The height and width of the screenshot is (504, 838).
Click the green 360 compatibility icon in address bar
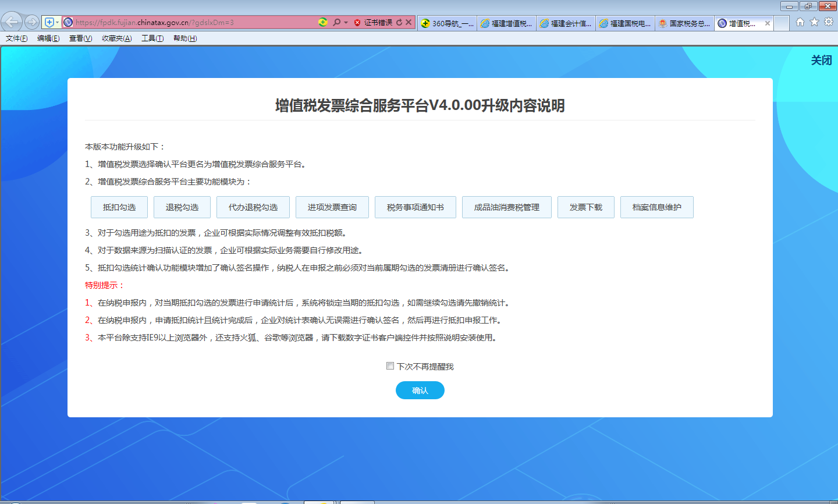click(323, 22)
